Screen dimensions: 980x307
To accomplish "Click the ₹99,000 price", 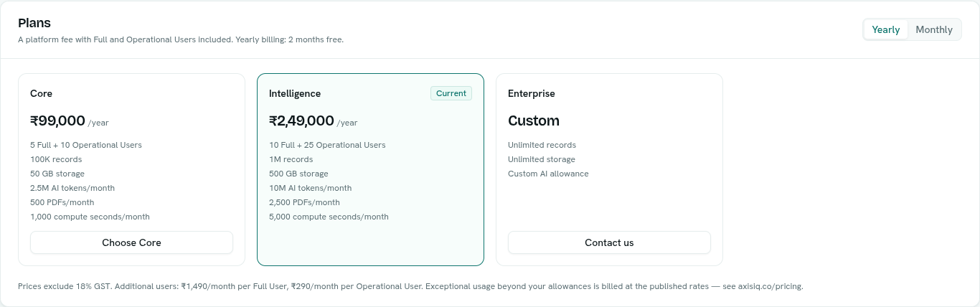I will click(57, 121).
